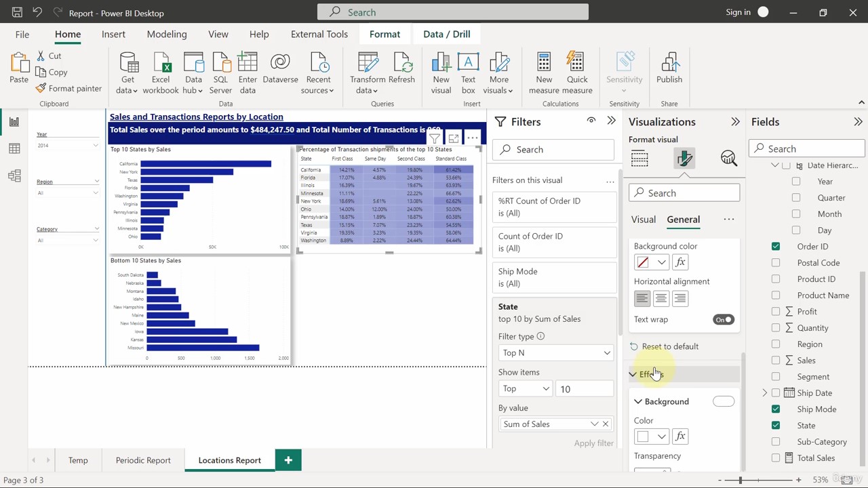The width and height of the screenshot is (868, 488).
Task: Toggle Text wrap switch off
Action: tap(724, 319)
